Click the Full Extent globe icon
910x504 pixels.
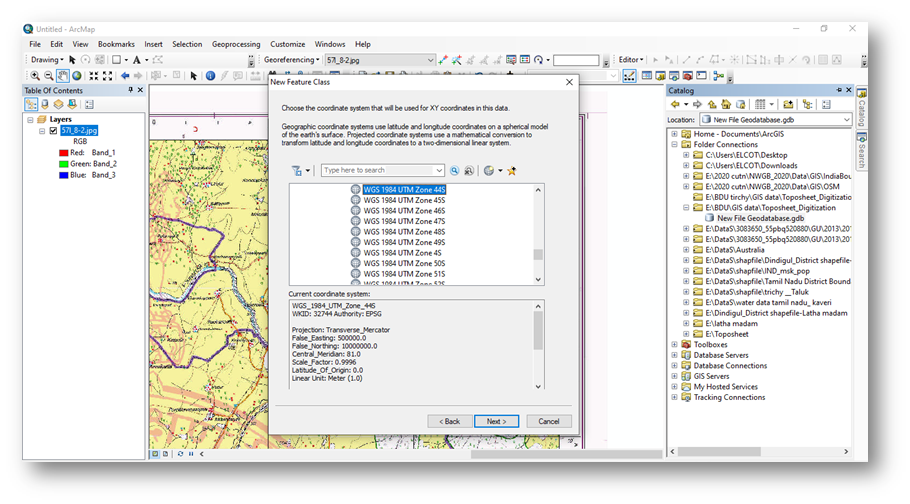77,76
